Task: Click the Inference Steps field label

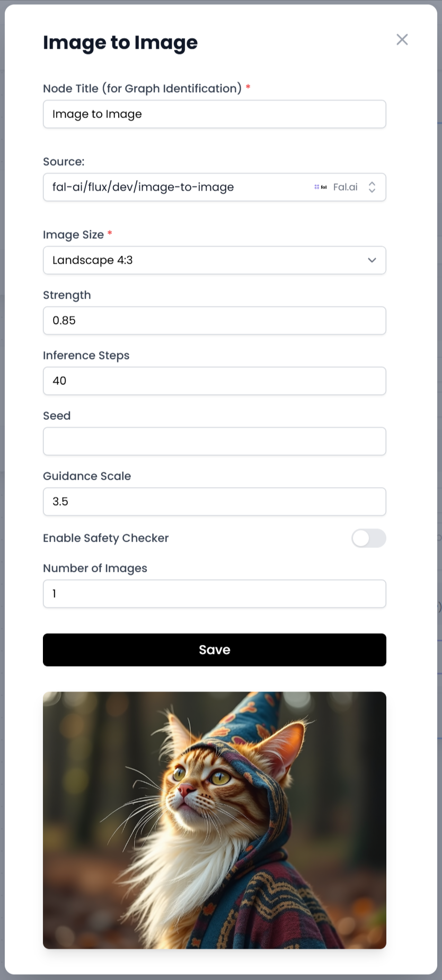Action: 86,355
